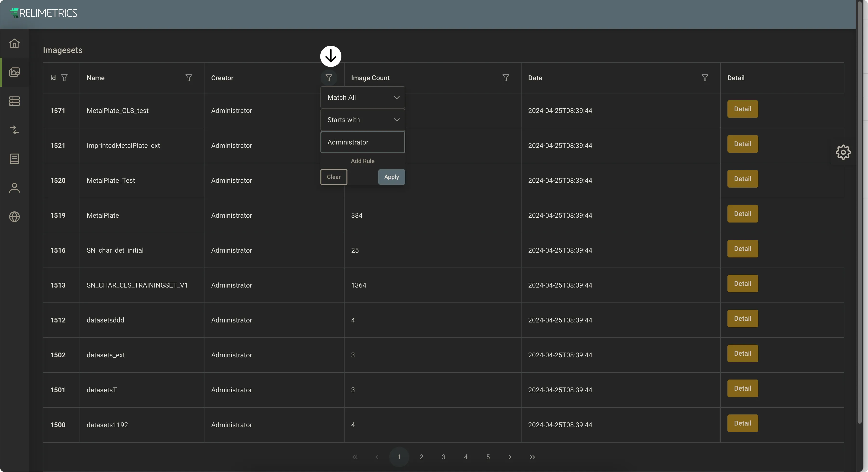Open Detail for MetalPlate row 1519
Screen dimensions: 868x472
click(743, 214)
